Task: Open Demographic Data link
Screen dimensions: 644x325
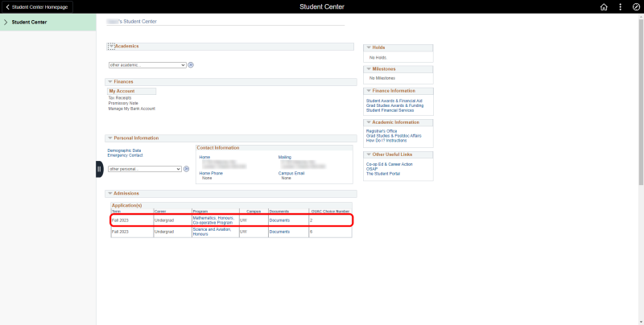Action: [124, 150]
